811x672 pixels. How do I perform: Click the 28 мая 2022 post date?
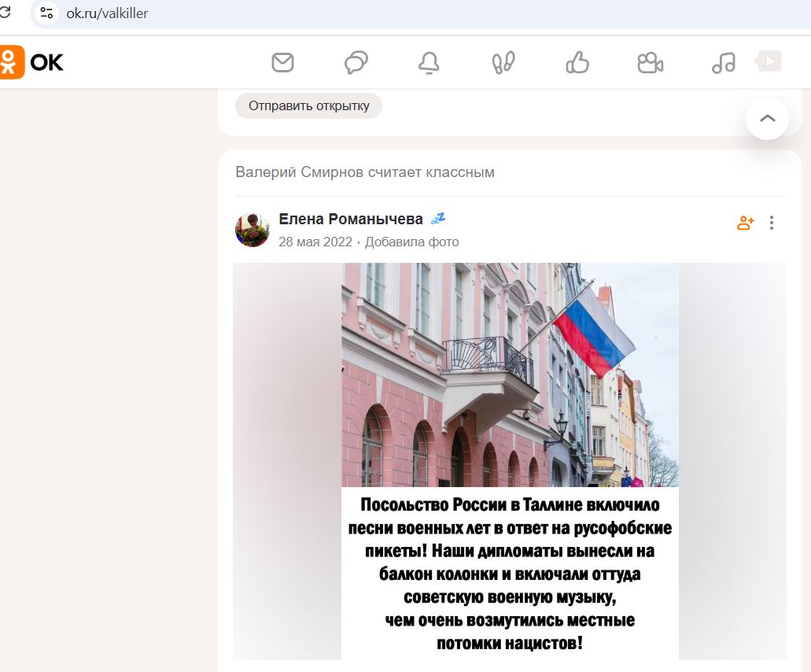click(x=315, y=242)
